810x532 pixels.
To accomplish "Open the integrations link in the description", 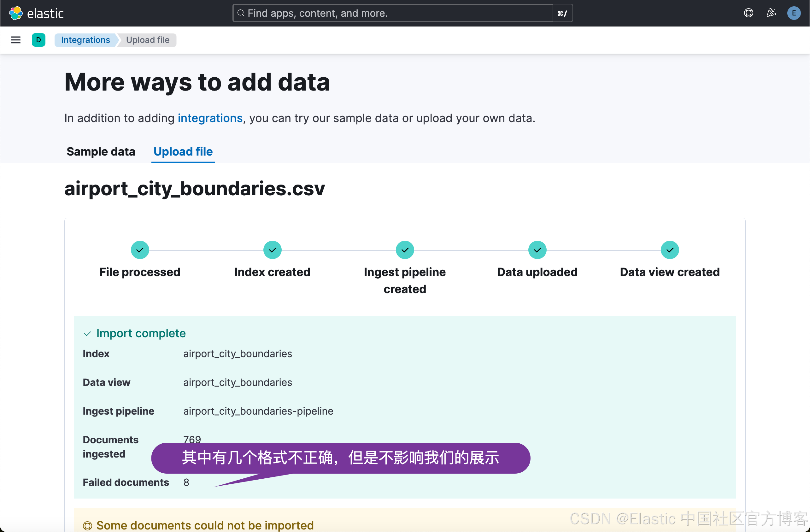I will 210,118.
